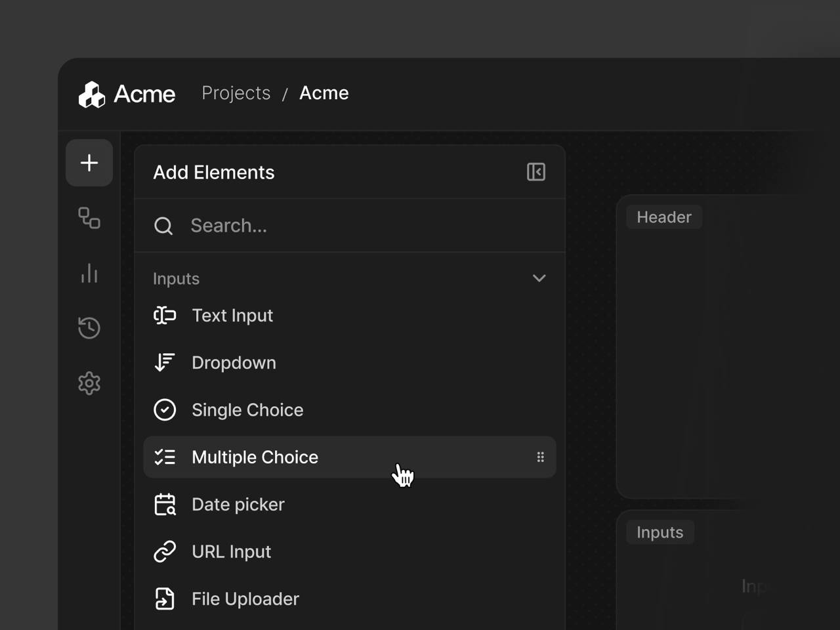Click the Date picker calendar icon
The image size is (840, 630).
click(165, 505)
